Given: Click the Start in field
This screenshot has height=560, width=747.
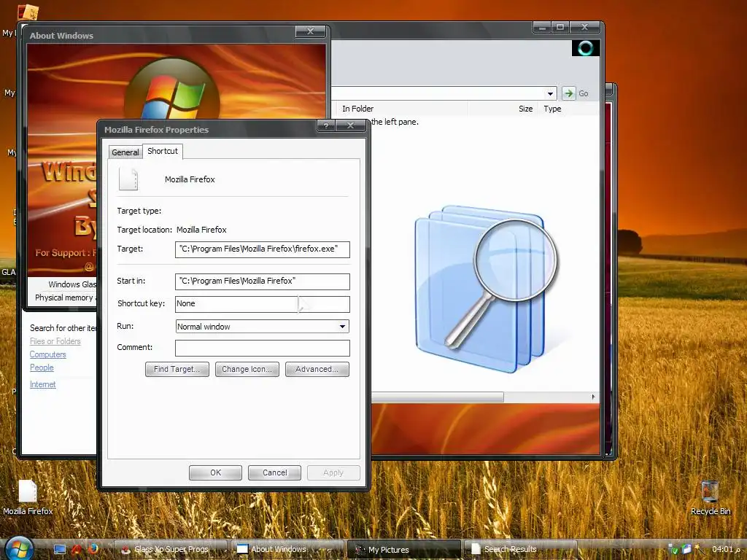Looking at the screenshot, I should [x=262, y=281].
